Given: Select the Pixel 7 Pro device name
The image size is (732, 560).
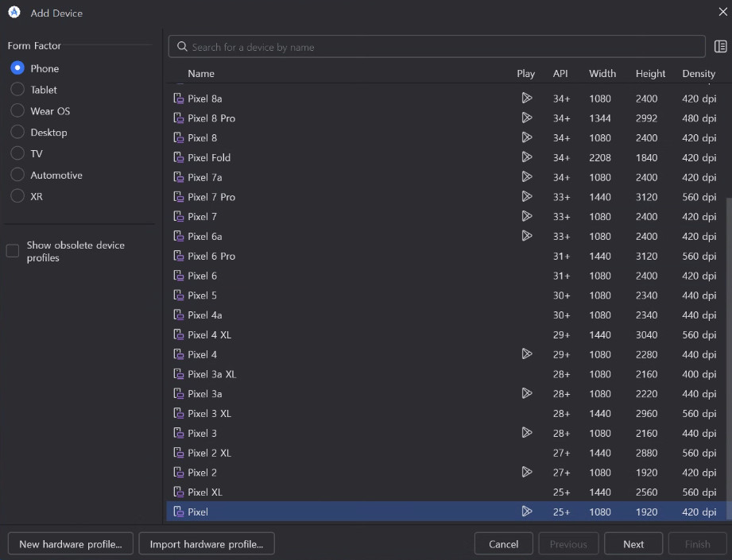Looking at the screenshot, I should (x=211, y=197).
